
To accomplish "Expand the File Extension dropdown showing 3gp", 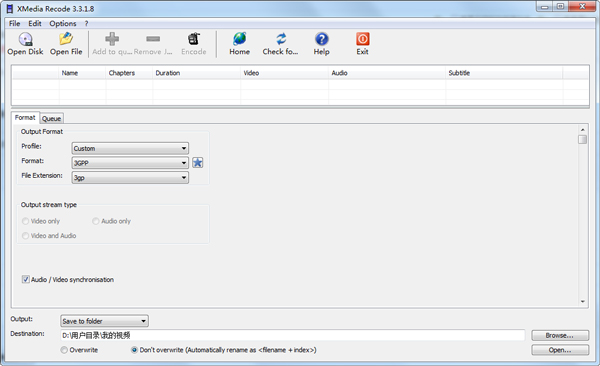I will click(x=130, y=177).
